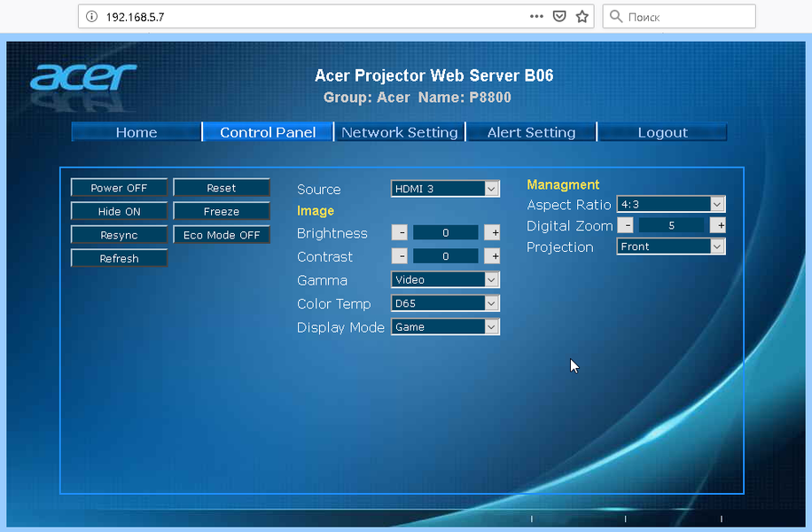Click the Brightness value field
This screenshot has height=532, width=812.
445,232
